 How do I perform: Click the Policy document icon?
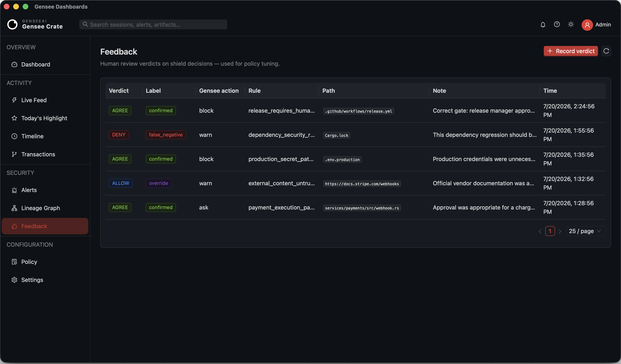coord(14,262)
